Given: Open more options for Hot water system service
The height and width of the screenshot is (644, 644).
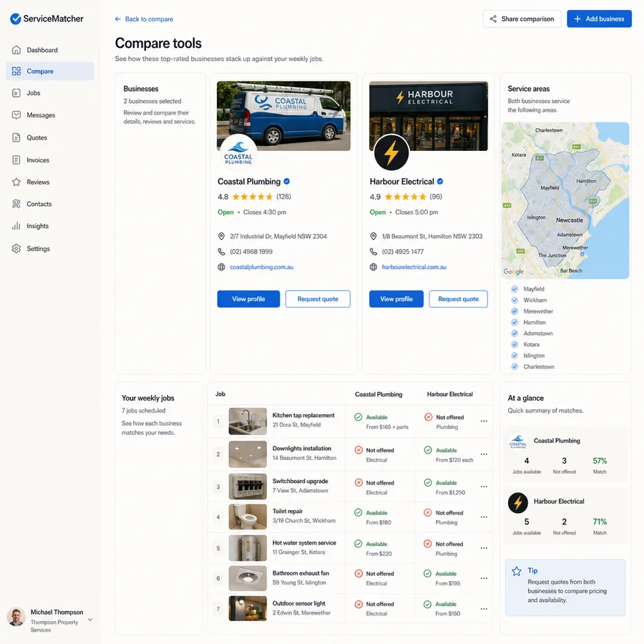Looking at the screenshot, I should pos(484,548).
